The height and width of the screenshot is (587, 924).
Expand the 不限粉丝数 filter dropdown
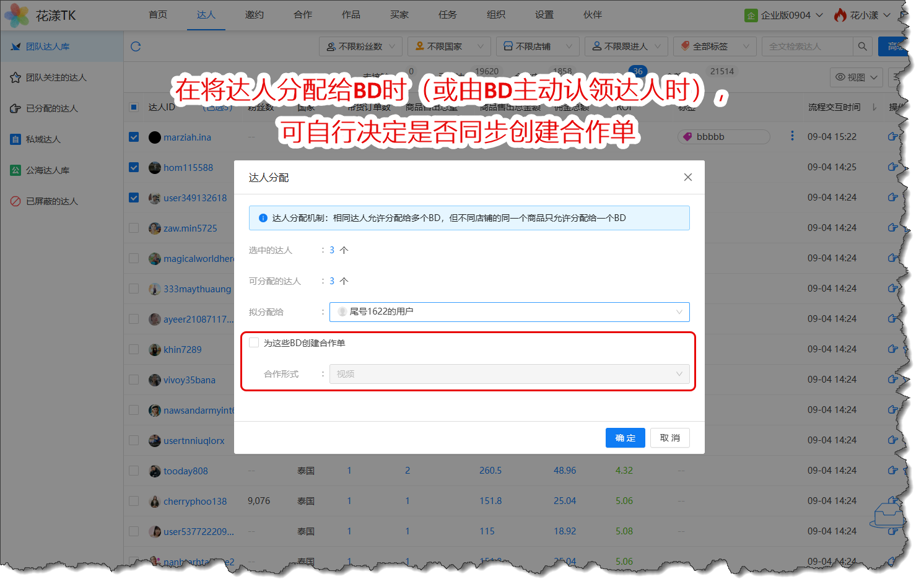pos(361,46)
